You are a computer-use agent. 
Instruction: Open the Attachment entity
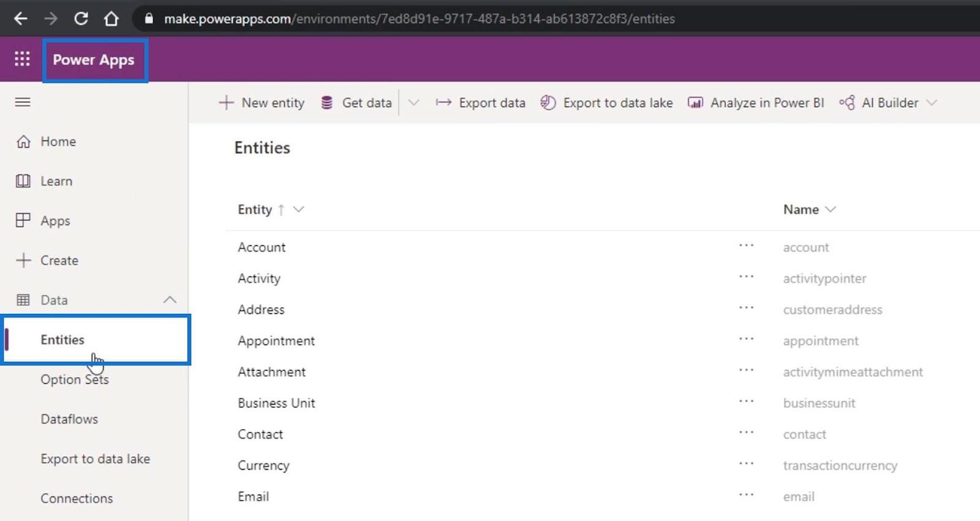[271, 371]
